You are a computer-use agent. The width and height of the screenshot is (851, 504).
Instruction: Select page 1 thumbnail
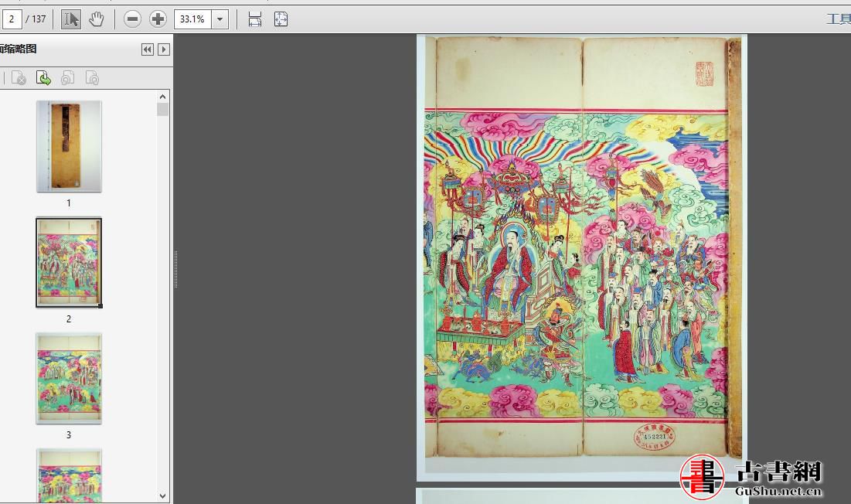tap(69, 146)
